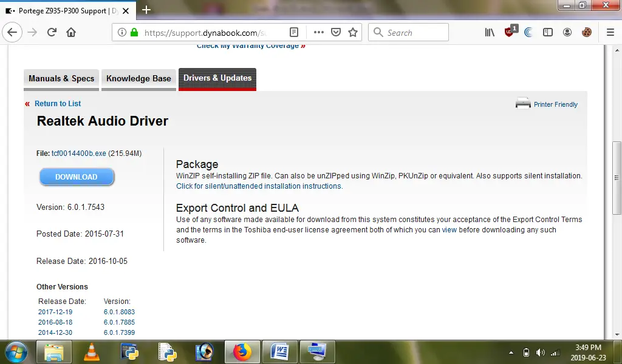Click the 'view' license agreement link
622x364 pixels.
point(449,230)
